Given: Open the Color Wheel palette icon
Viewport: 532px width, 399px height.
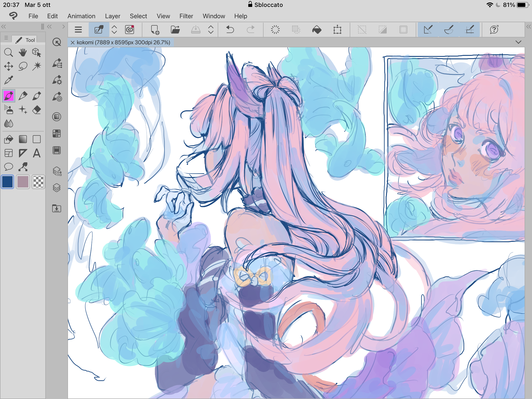Looking at the screenshot, I should click(x=57, y=117).
